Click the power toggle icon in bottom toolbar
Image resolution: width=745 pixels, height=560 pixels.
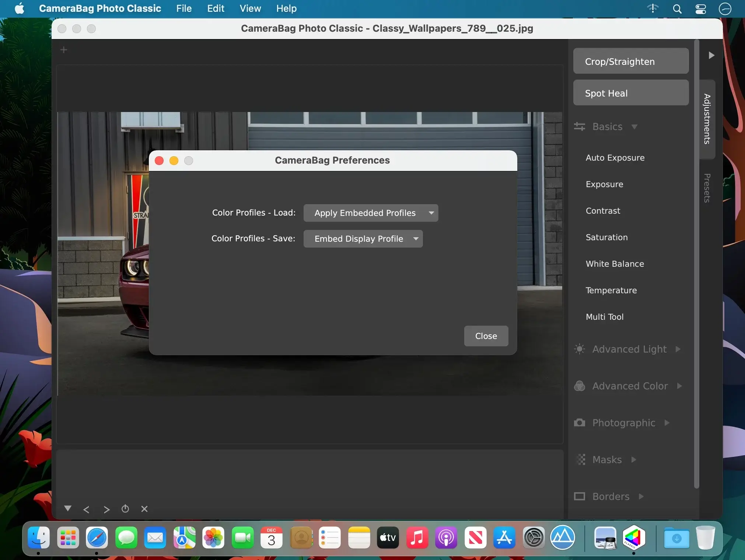pyautogui.click(x=125, y=509)
